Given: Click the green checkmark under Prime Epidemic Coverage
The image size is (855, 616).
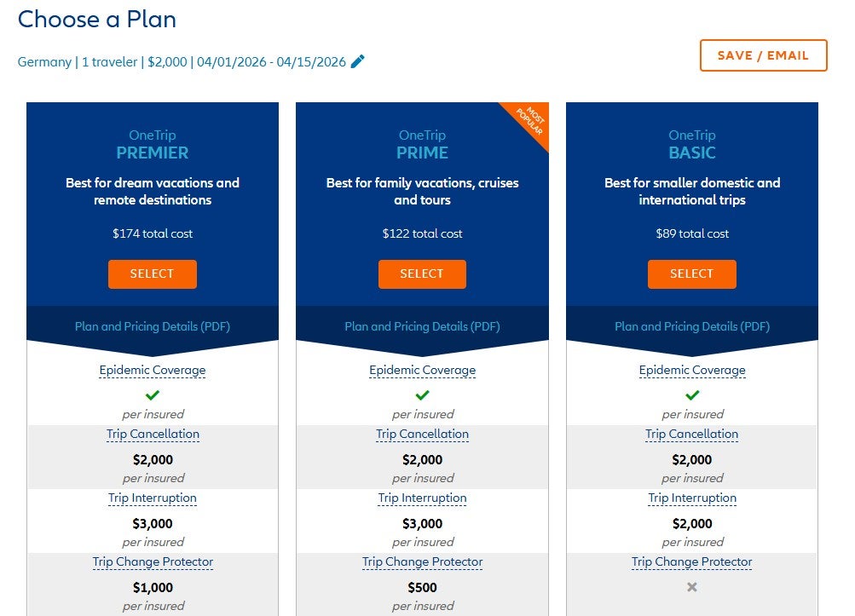Looking at the screenshot, I should [x=422, y=394].
